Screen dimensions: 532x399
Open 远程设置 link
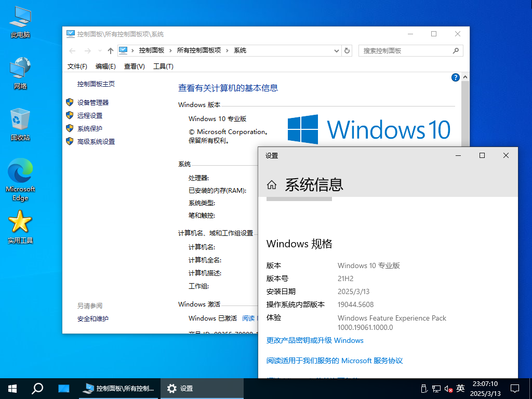pos(90,116)
